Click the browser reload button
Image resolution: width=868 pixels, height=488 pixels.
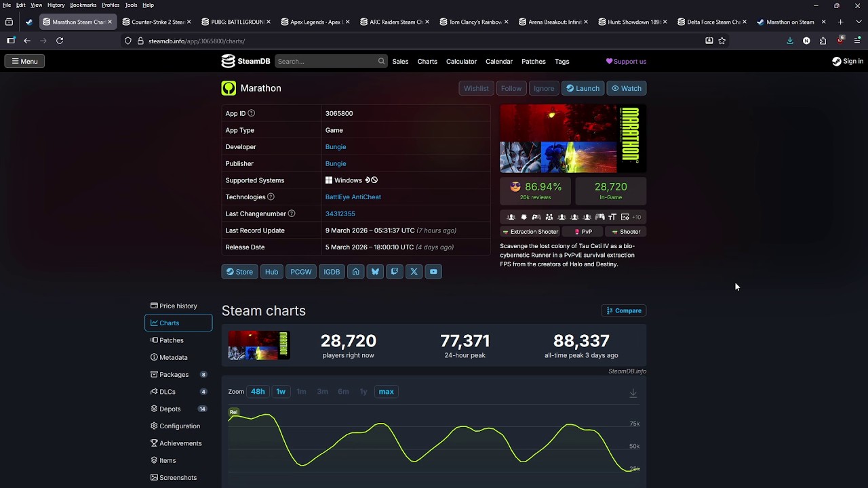pyautogui.click(x=60, y=41)
